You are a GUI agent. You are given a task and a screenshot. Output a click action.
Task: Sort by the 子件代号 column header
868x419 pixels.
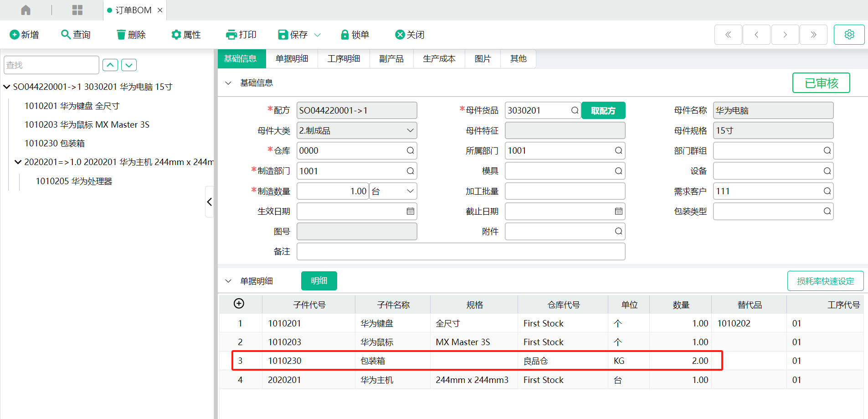[x=309, y=305]
